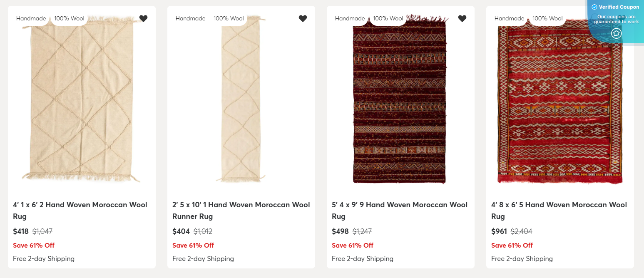
Task: Select the Handmade badge on the first rug
Action: (31, 18)
